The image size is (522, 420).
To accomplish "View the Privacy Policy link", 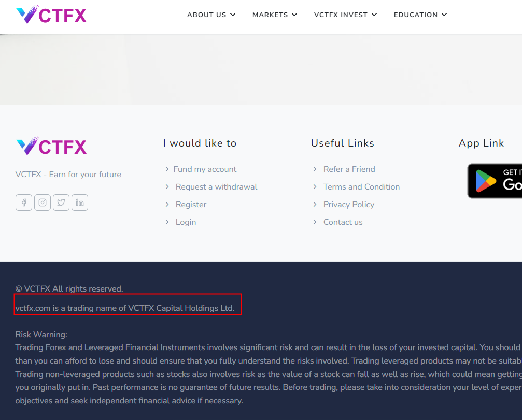I will click(349, 205).
